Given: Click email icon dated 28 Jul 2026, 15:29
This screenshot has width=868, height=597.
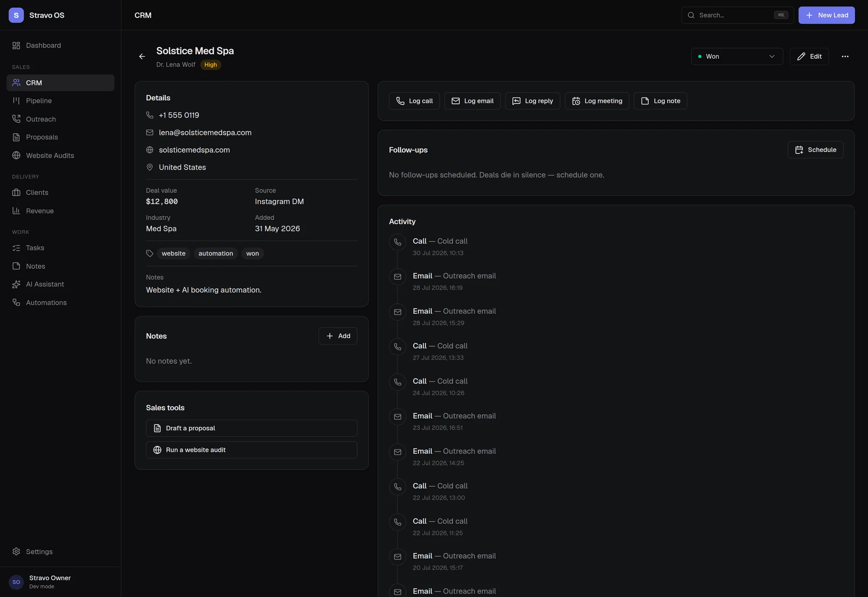Looking at the screenshot, I should point(398,312).
